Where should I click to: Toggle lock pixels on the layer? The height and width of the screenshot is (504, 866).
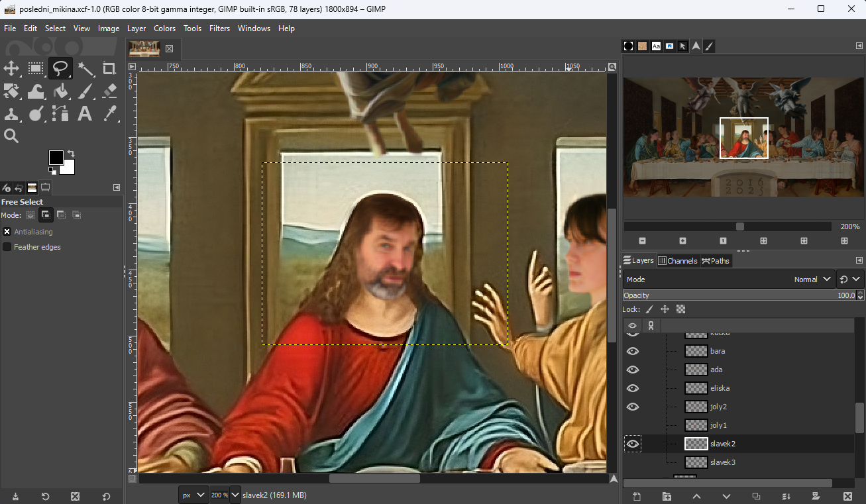[649, 309]
